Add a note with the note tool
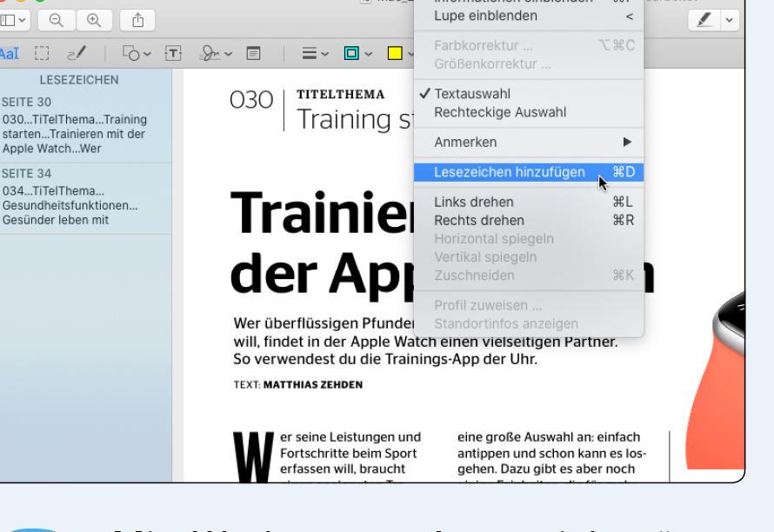The width and height of the screenshot is (774, 532). click(253, 53)
